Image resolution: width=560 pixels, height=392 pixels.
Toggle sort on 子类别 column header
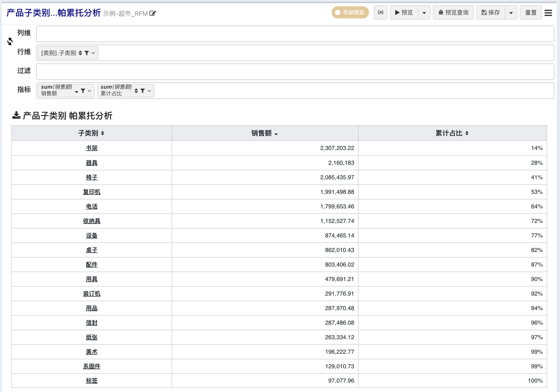pyautogui.click(x=103, y=133)
